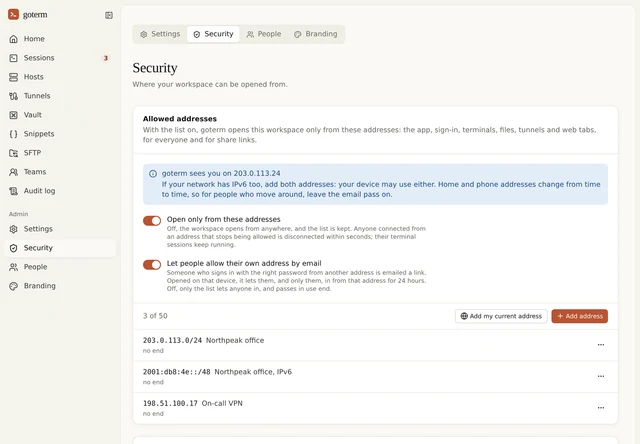This screenshot has width=640, height=444.
Task: Collapse the sidebar with the panel icon
Action: 109,15
